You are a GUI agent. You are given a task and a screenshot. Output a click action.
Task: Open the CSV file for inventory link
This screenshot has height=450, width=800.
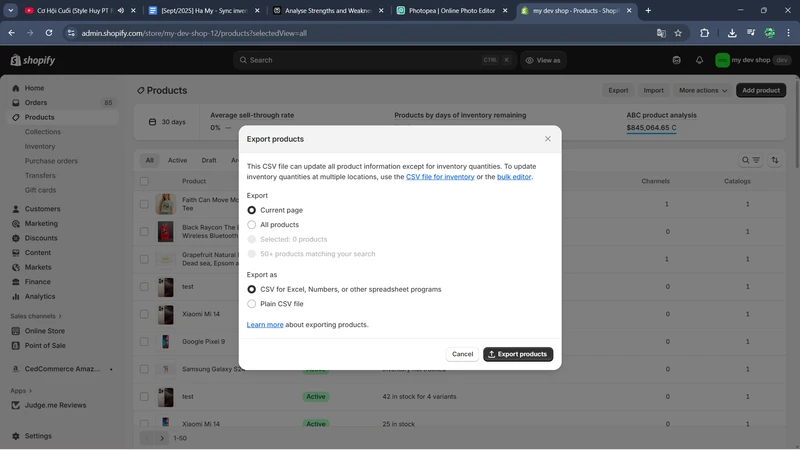point(440,177)
